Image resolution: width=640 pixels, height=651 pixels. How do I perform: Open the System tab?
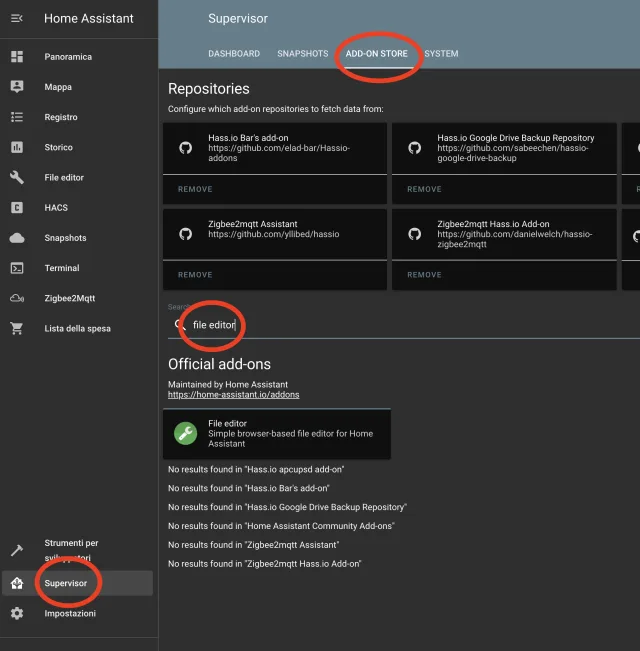coord(441,54)
